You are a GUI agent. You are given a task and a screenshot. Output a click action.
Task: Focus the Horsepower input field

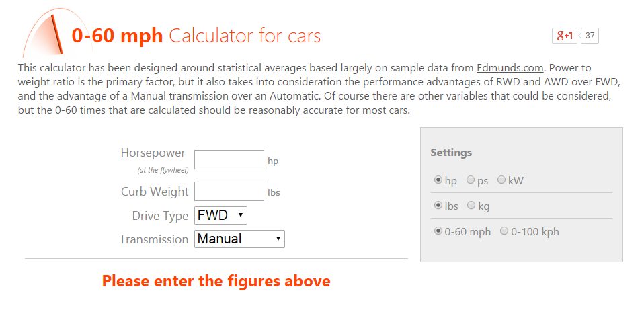[x=229, y=159]
